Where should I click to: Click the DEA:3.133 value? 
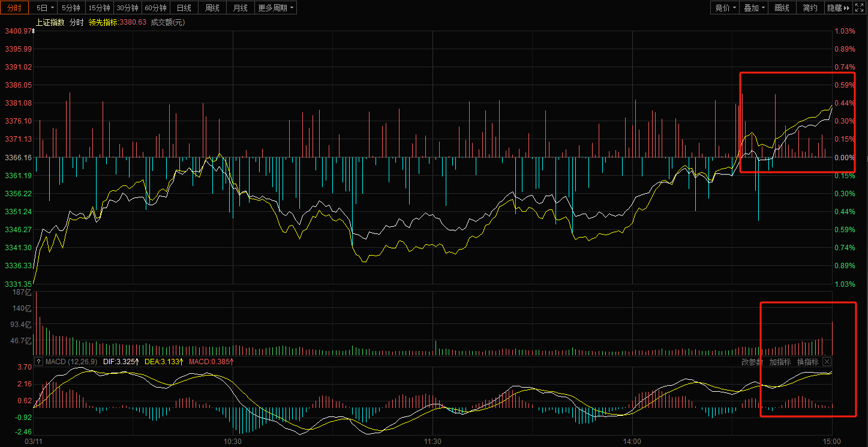164,362
